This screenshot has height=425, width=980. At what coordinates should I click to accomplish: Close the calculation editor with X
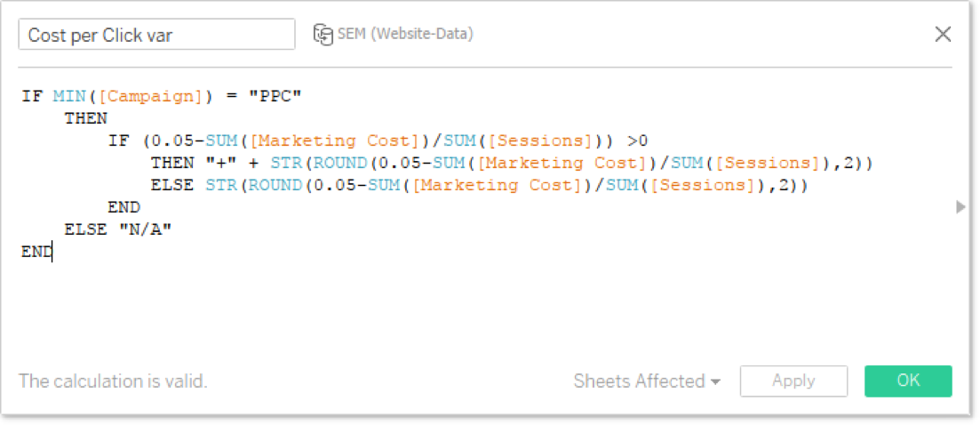[943, 35]
